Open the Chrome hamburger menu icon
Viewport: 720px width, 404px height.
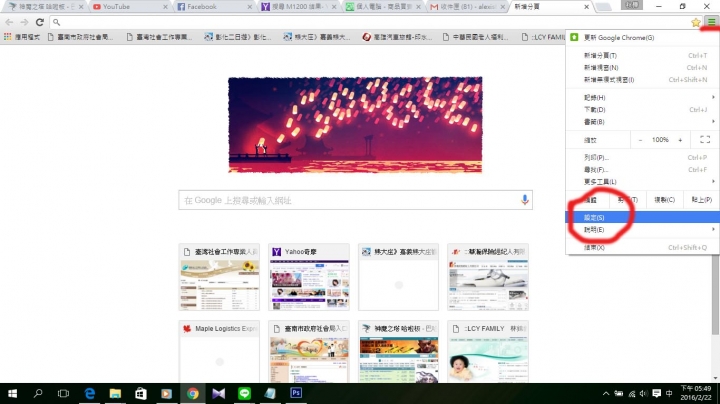click(711, 22)
